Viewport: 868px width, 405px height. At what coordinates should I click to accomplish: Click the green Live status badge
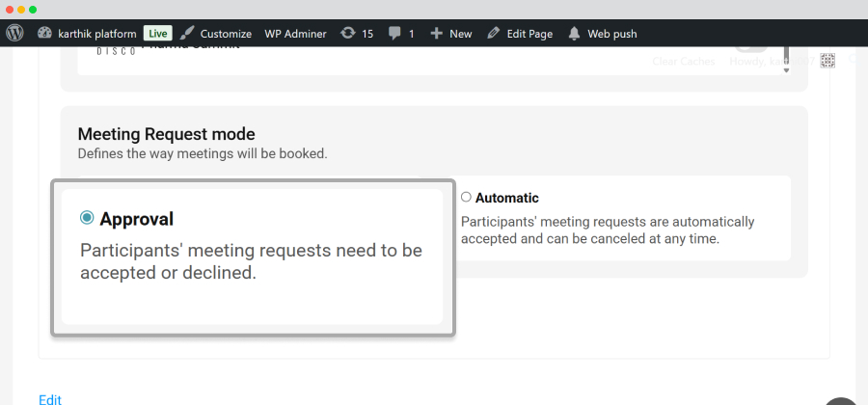coord(158,33)
